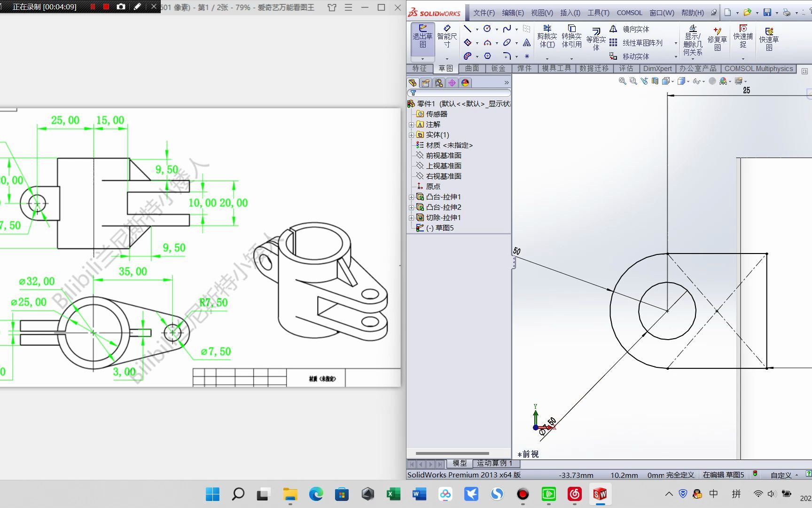Open the 快速捕捉 Quick Snaps tool
The height and width of the screenshot is (508, 812).
point(742,38)
